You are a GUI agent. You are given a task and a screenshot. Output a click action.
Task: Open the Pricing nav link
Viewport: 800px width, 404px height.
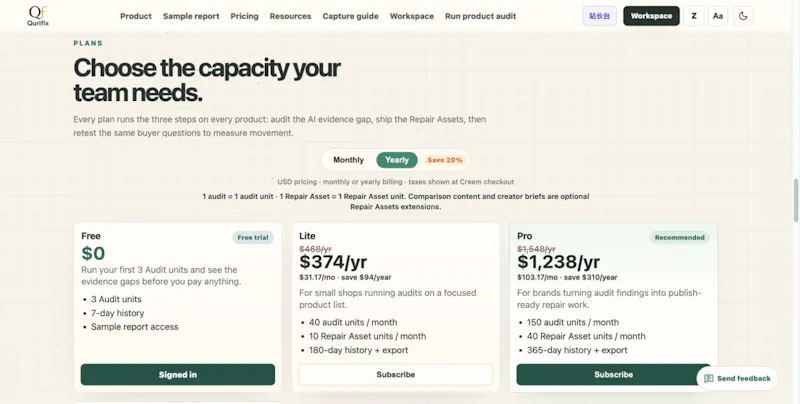coord(244,16)
